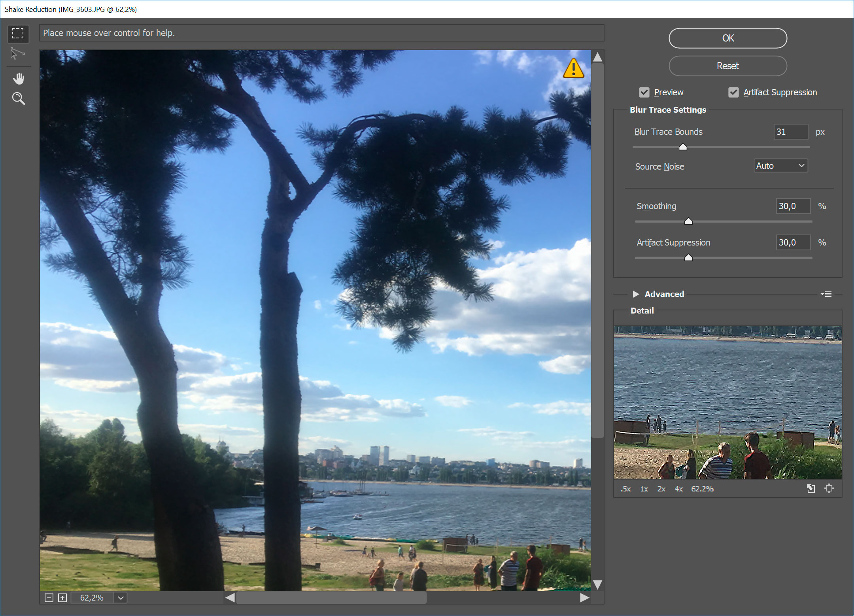Open the Advanced panel flyout menu
This screenshot has width=854, height=616.
[x=826, y=294]
